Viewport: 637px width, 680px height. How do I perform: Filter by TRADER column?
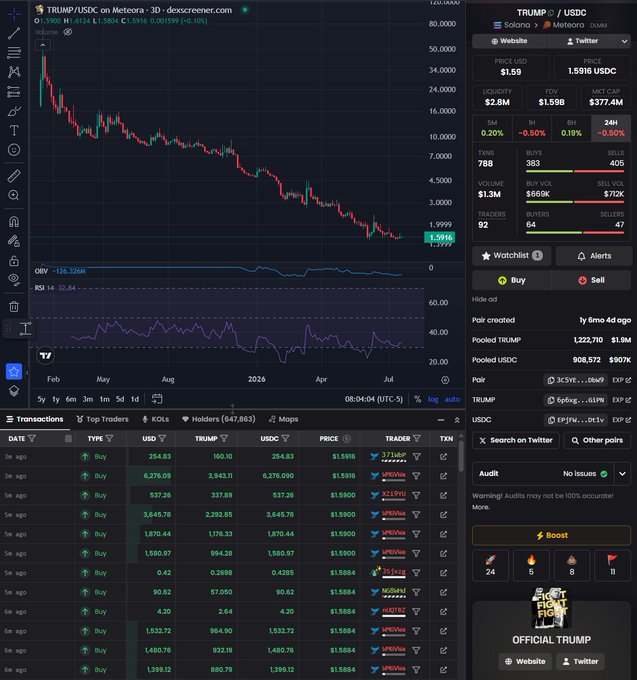point(417,438)
